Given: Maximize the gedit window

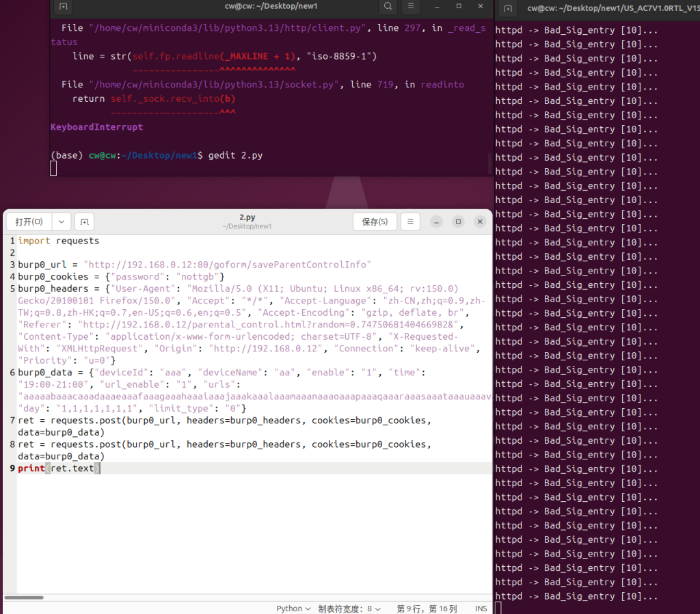Looking at the screenshot, I should coord(459,222).
